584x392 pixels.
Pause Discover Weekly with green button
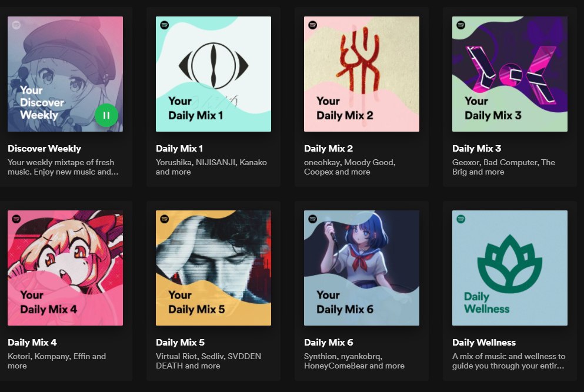(106, 115)
